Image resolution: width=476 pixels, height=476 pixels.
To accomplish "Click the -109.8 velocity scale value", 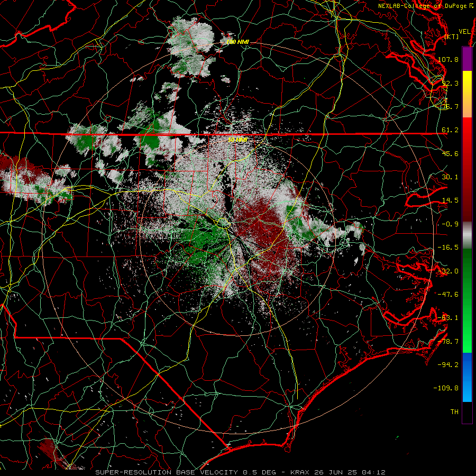I will coord(446,388).
